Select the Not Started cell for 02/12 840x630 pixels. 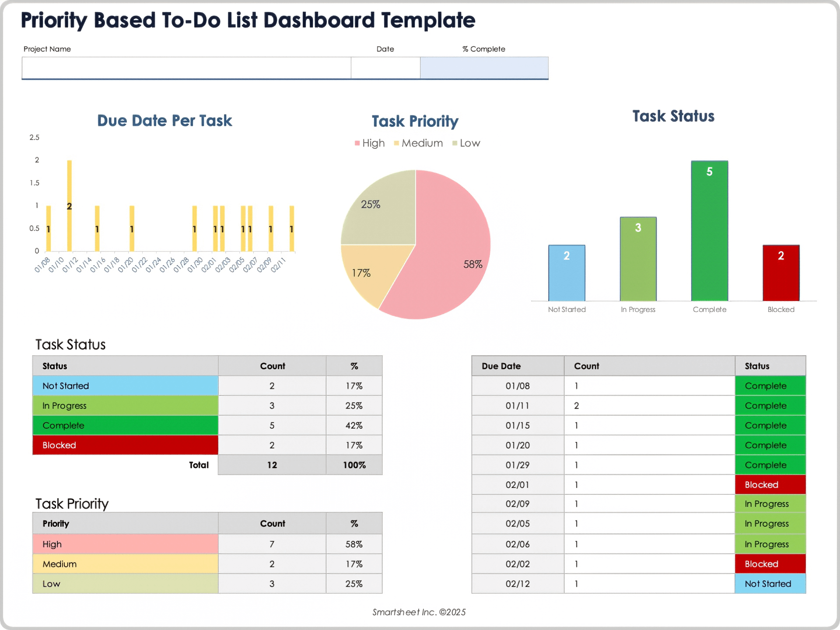click(x=770, y=584)
